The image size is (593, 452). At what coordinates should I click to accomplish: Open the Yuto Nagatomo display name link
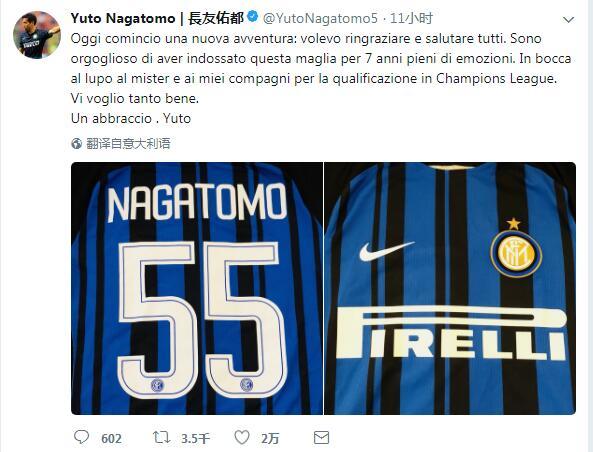pos(123,18)
